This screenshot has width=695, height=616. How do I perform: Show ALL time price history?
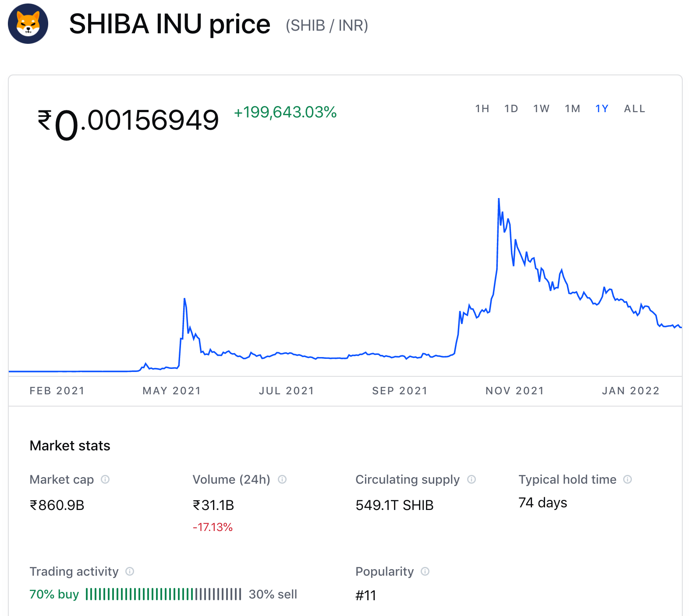[634, 109]
